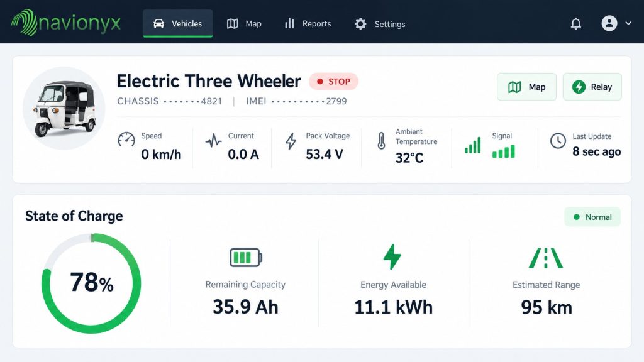644x362 pixels.
Task: Click the 0.0 A current value
Action: (243, 155)
